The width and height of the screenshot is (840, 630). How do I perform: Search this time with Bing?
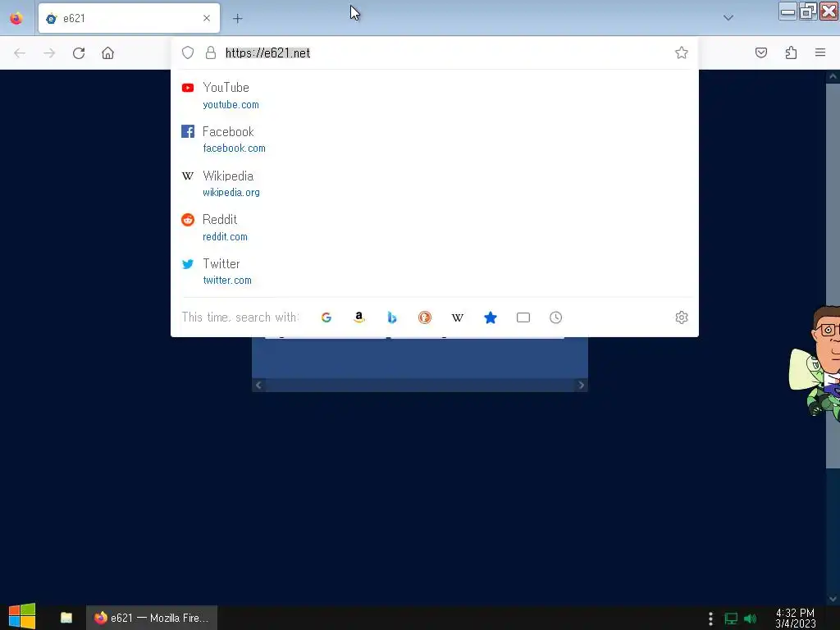391,317
